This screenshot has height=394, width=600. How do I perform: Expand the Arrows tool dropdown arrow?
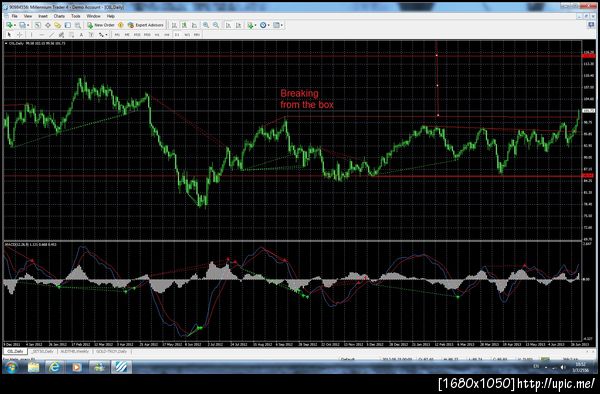(x=106, y=35)
